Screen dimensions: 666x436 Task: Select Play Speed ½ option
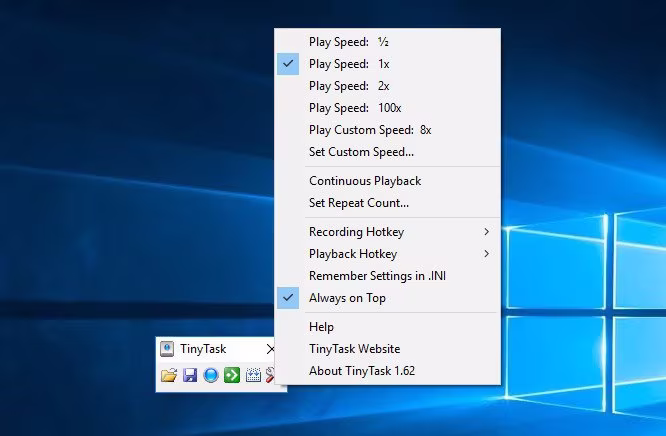[x=387, y=42]
